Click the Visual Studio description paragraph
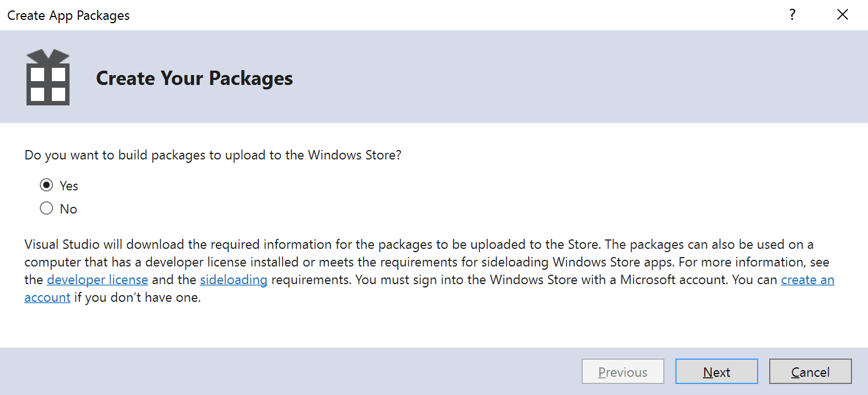The height and width of the screenshot is (395, 868). click(x=429, y=271)
